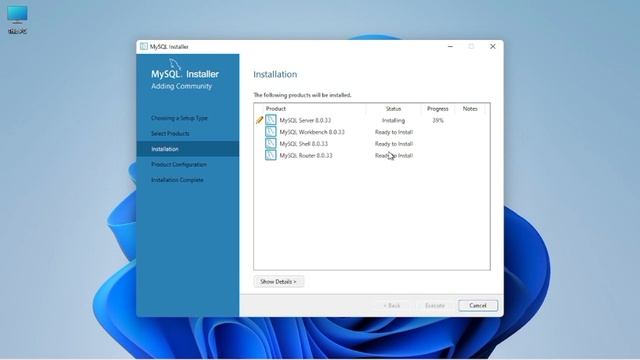
Task: Click the disabled Execute button
Action: coord(435,305)
